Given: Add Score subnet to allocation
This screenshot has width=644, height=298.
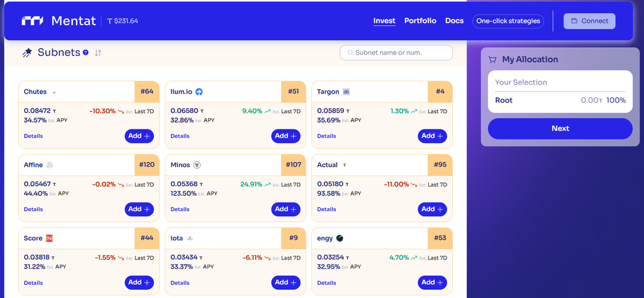Looking at the screenshot, I should (139, 282).
